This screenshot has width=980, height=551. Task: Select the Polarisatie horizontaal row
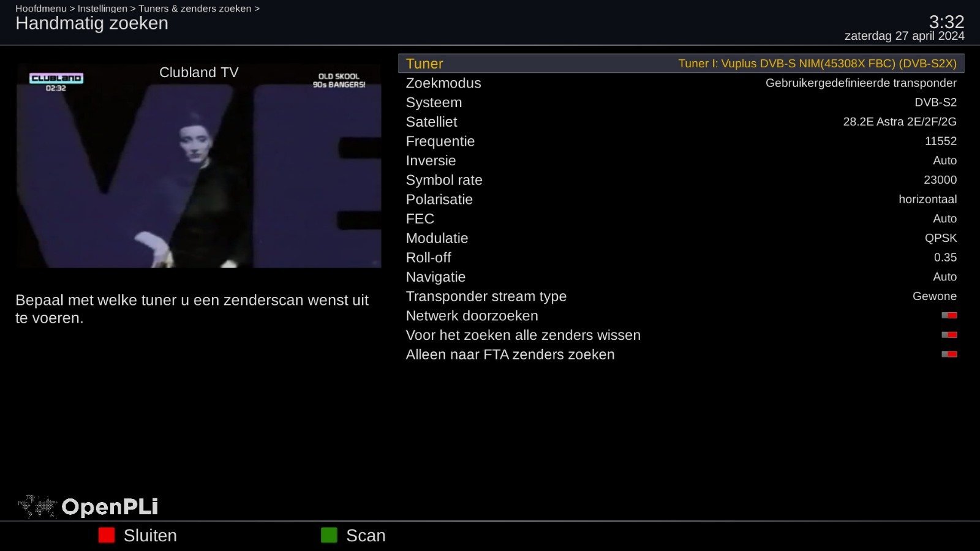pos(681,200)
